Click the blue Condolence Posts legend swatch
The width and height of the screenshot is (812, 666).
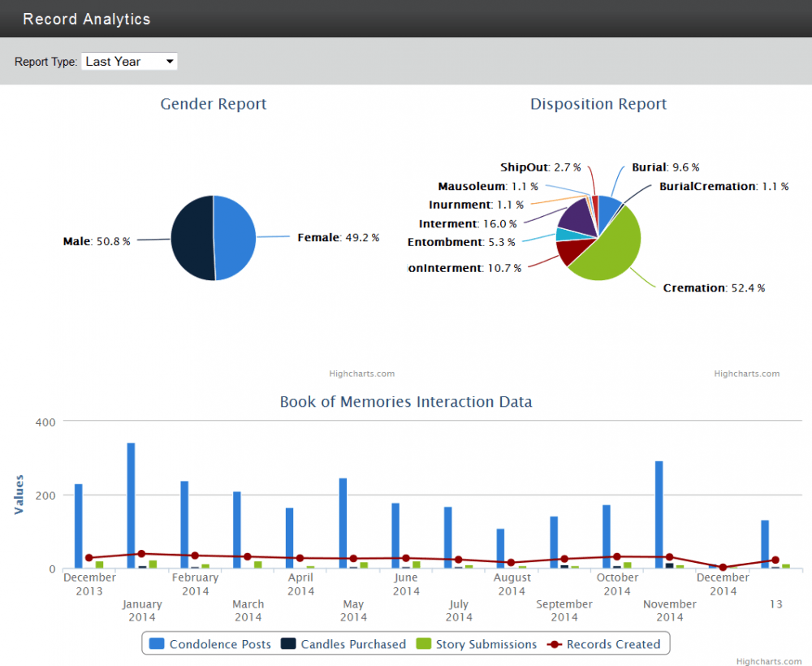click(157, 644)
